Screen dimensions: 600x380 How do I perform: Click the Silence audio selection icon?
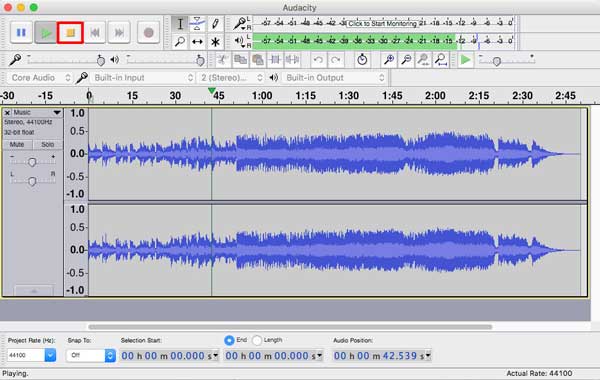point(292,60)
